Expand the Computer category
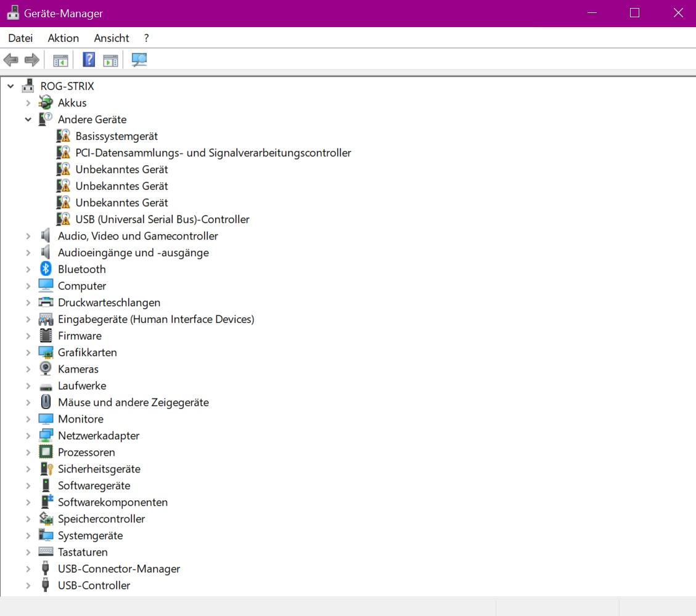Viewport: 696px width, 616px height. tap(28, 286)
